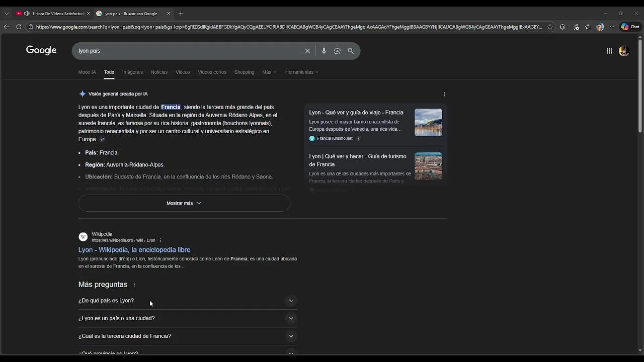Go back with the browser back arrow

click(x=7, y=27)
